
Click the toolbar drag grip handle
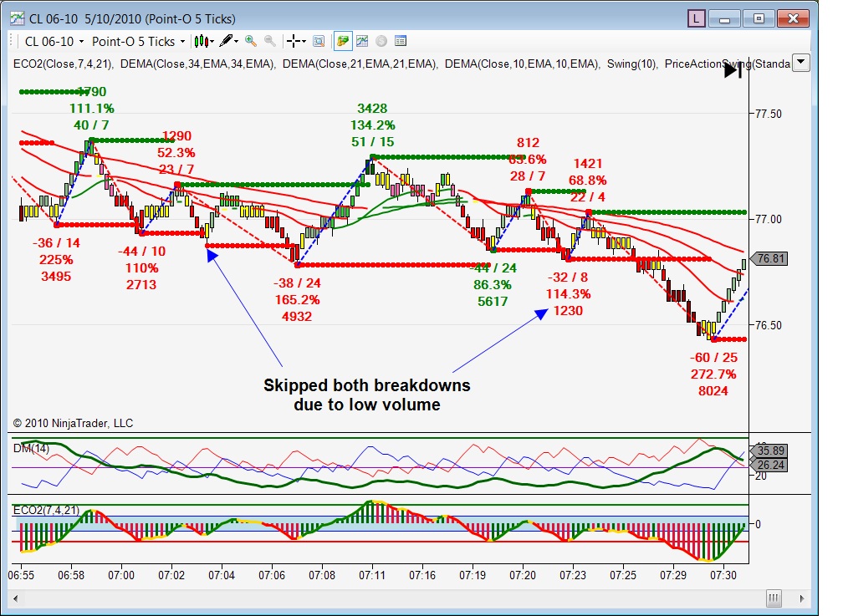point(12,41)
